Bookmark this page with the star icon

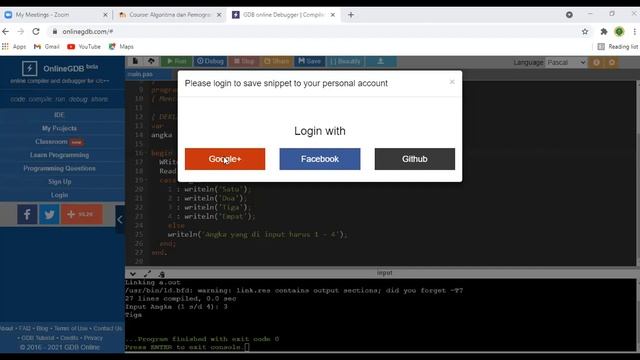coord(585,31)
